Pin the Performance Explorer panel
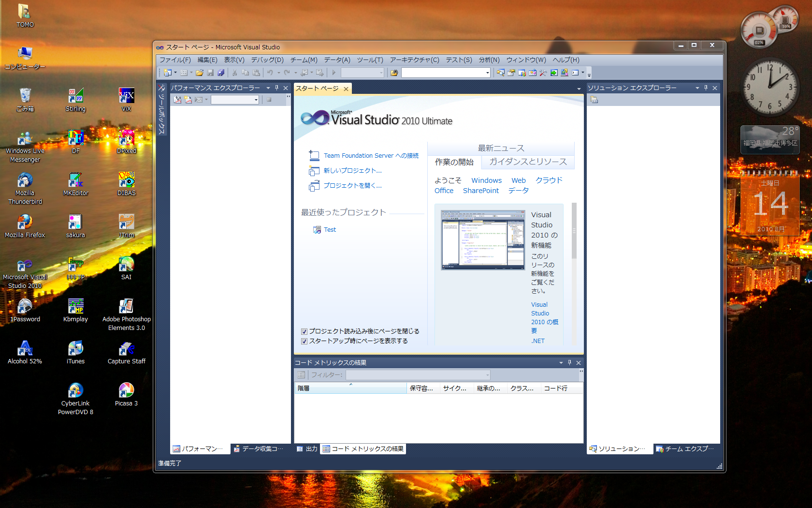The width and height of the screenshot is (812, 508). (x=277, y=88)
